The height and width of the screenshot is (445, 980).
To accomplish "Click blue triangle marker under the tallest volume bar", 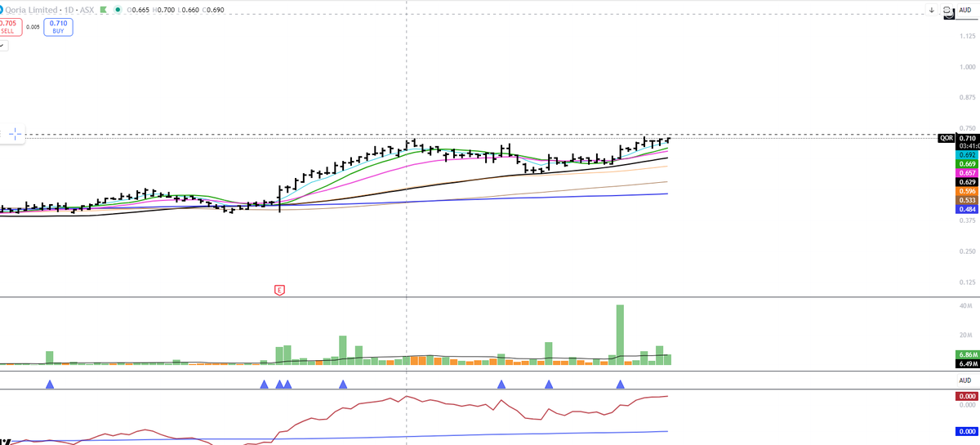I will [x=621, y=384].
